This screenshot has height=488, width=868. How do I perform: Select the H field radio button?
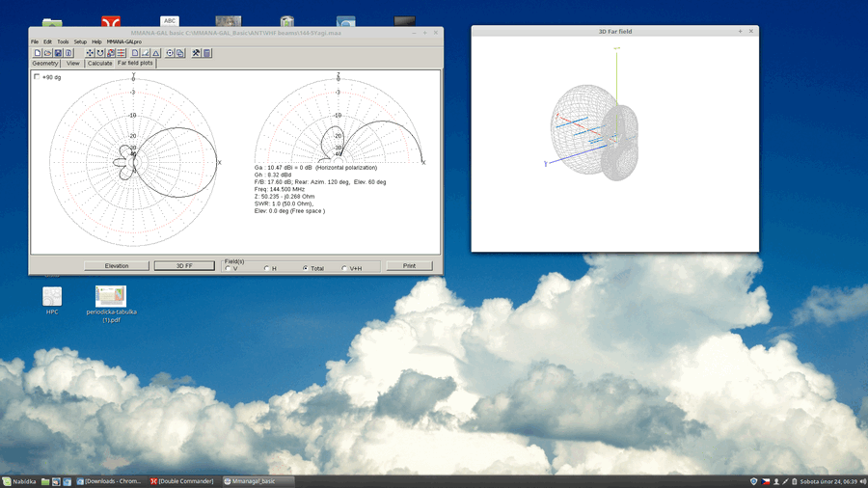coord(266,268)
